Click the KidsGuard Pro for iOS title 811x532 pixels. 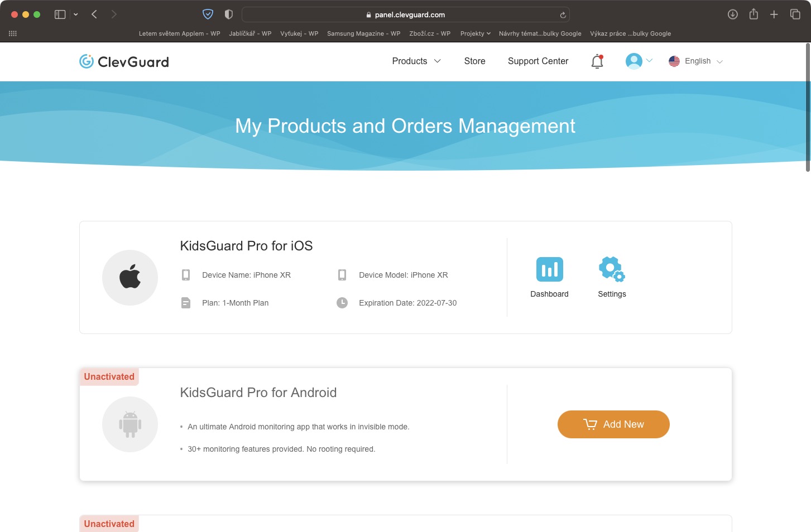pos(246,246)
